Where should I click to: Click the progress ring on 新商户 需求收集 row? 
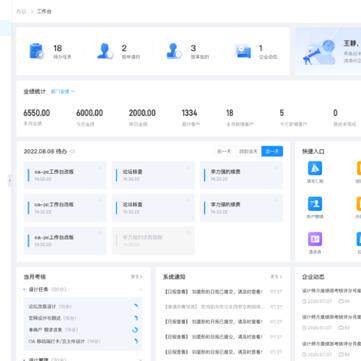pyautogui.click(x=135, y=330)
